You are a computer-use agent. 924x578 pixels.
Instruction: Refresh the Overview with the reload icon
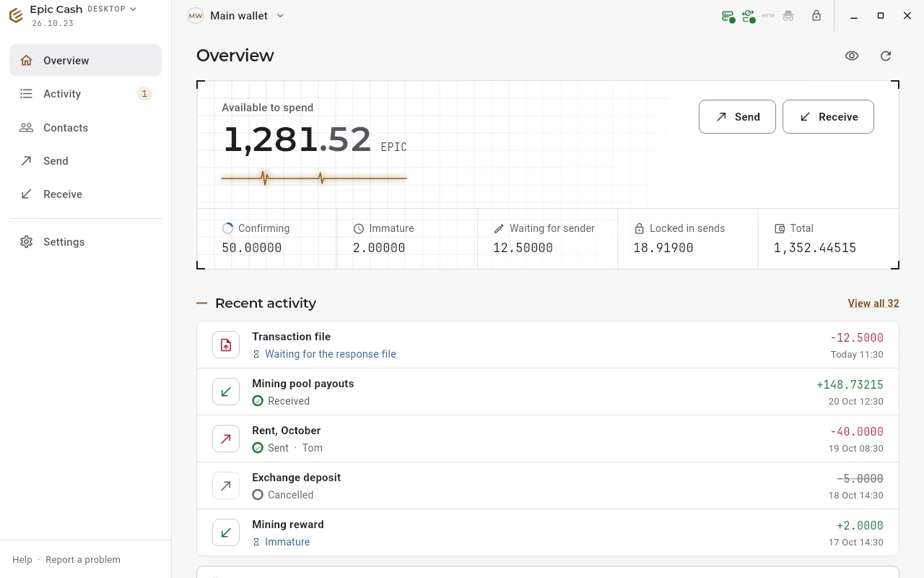point(886,56)
